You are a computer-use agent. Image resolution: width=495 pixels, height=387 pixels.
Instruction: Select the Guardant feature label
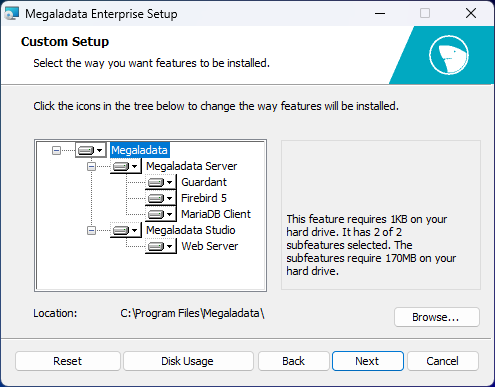204,182
